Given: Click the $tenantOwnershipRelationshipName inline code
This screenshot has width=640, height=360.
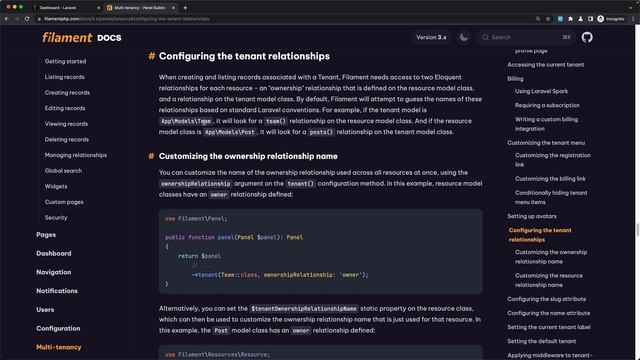Looking at the screenshot, I should tap(304, 309).
